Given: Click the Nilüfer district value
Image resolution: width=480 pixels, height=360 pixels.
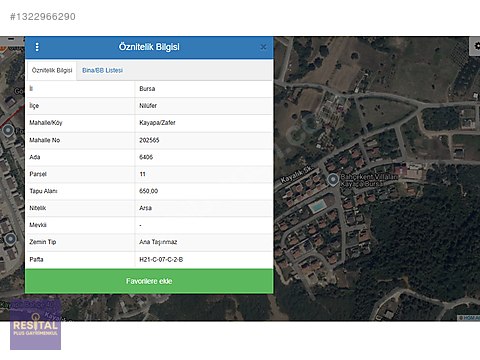Looking at the screenshot, I should click(148, 106).
